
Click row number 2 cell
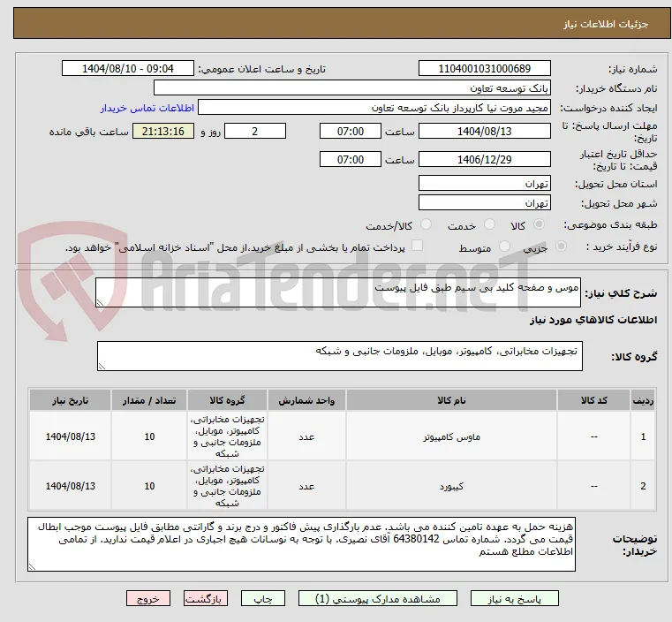(643, 486)
